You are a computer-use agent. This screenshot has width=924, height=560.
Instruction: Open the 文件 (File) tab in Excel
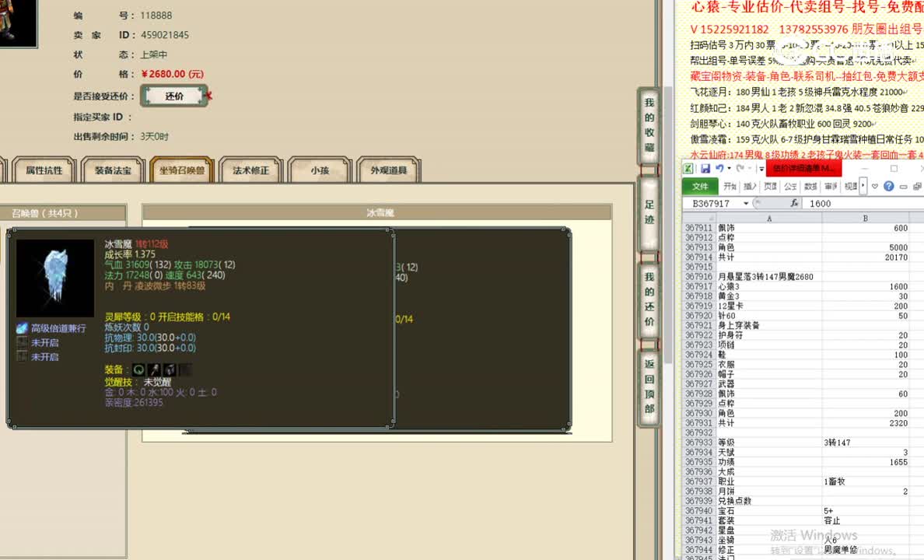point(700,186)
